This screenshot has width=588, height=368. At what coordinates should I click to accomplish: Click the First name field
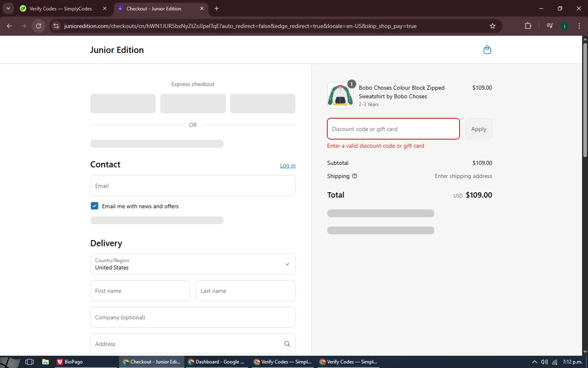tap(140, 291)
